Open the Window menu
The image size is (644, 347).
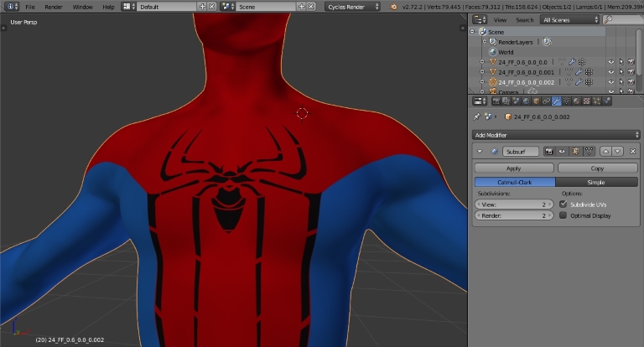[82, 7]
